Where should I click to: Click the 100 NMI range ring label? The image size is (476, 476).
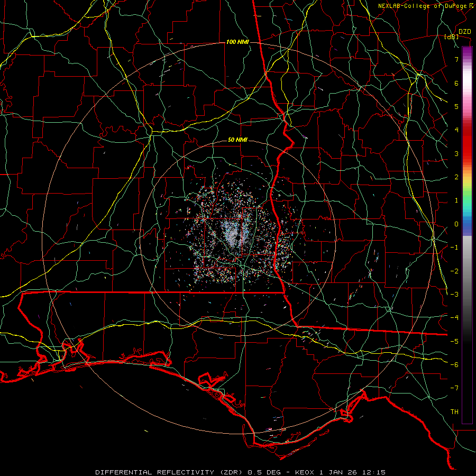click(x=237, y=42)
